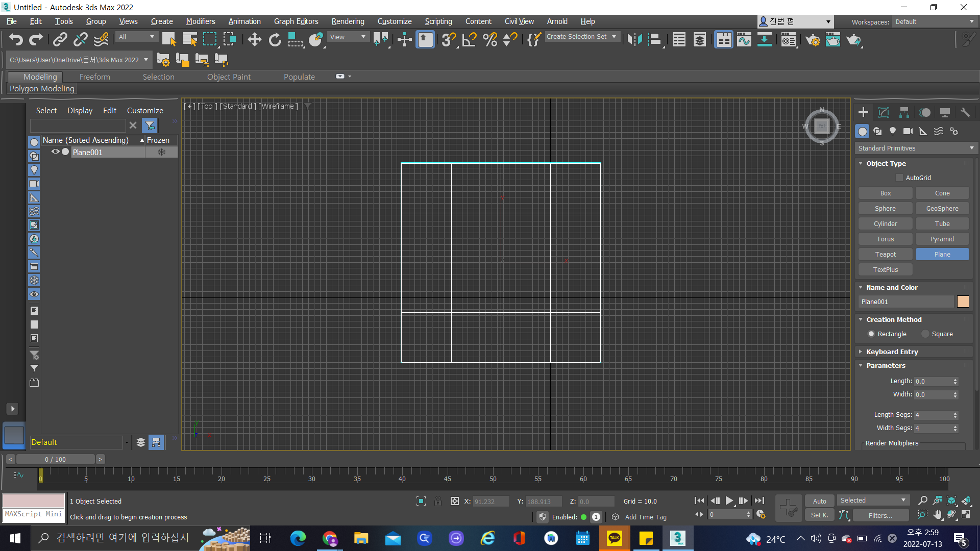The height and width of the screenshot is (551, 980).
Task: Select the Move transform tool
Action: pos(254,40)
